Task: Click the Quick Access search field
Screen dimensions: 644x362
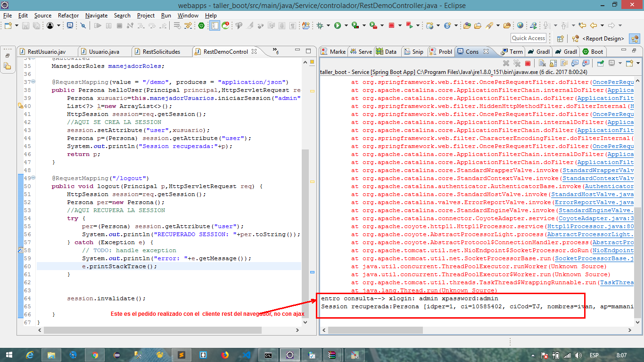Action: 528,38
